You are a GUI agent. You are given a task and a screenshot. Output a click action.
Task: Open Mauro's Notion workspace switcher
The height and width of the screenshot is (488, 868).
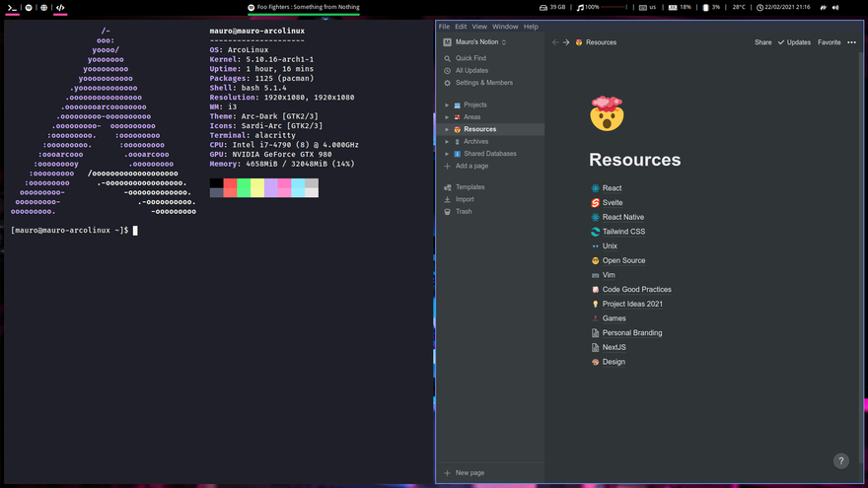(474, 42)
